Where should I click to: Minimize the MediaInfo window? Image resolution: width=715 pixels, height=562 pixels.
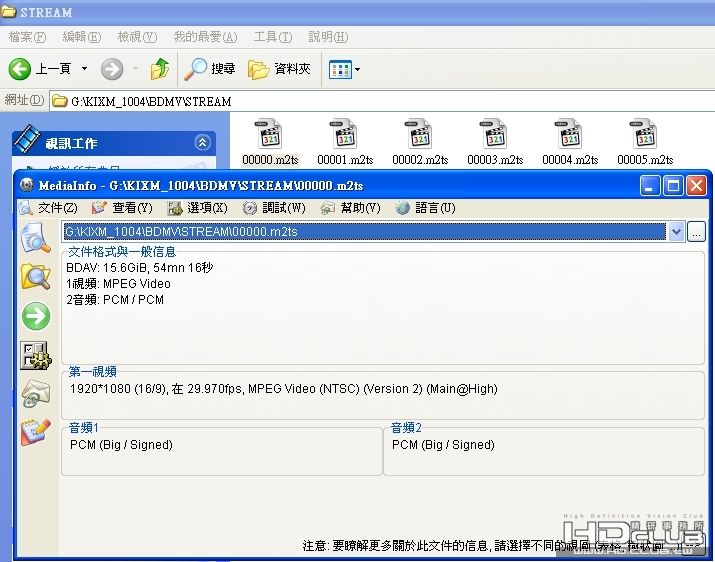point(650,186)
